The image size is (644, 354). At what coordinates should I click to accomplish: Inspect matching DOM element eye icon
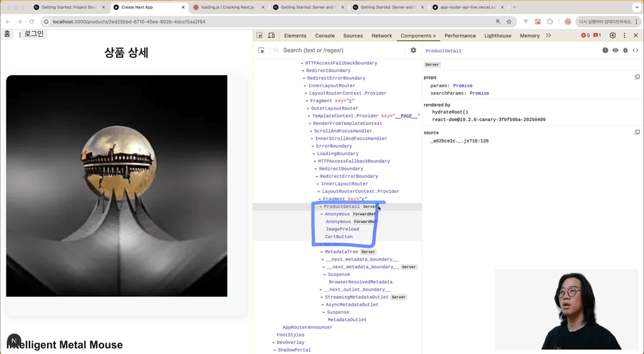[x=615, y=50]
